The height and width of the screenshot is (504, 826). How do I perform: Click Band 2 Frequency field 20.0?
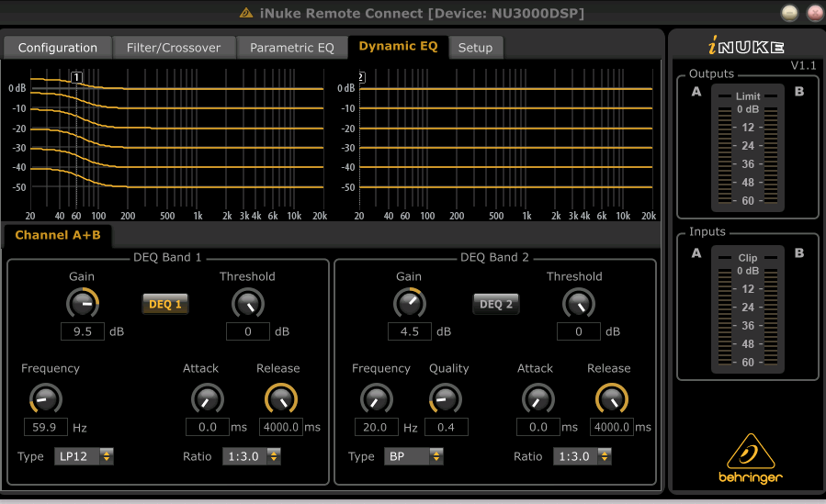pyautogui.click(x=377, y=427)
